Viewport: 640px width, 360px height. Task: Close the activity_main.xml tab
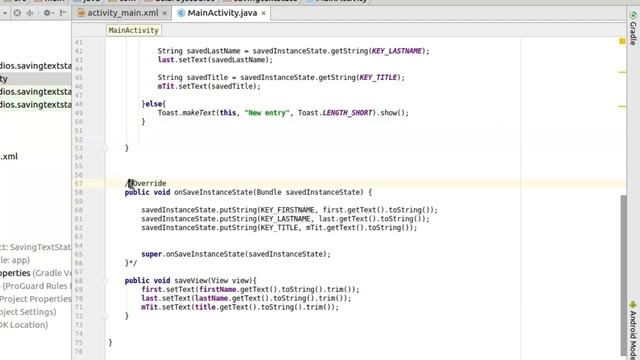point(164,13)
